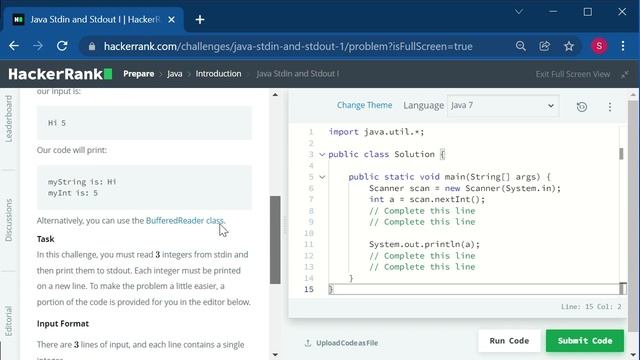Click Upload Code as File
This screenshot has width=640, height=360.
[342, 343]
